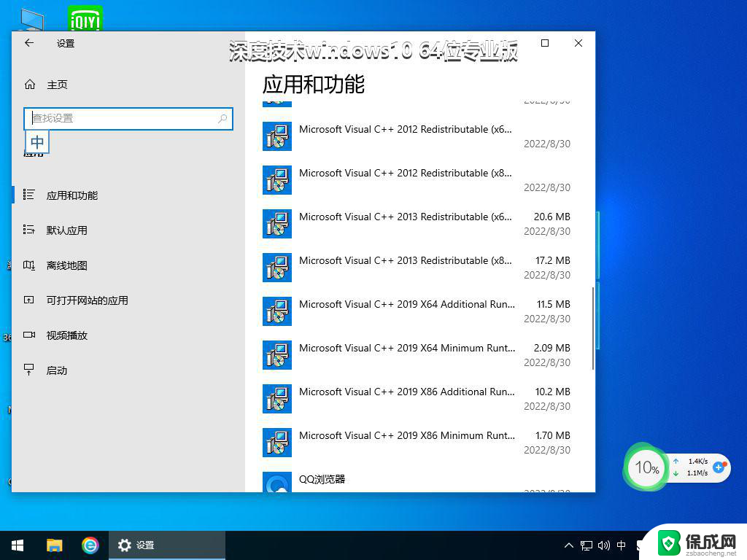Screen dimensions: 747x560
Task: Select 应用和功能 in sidebar
Action: click(72, 195)
